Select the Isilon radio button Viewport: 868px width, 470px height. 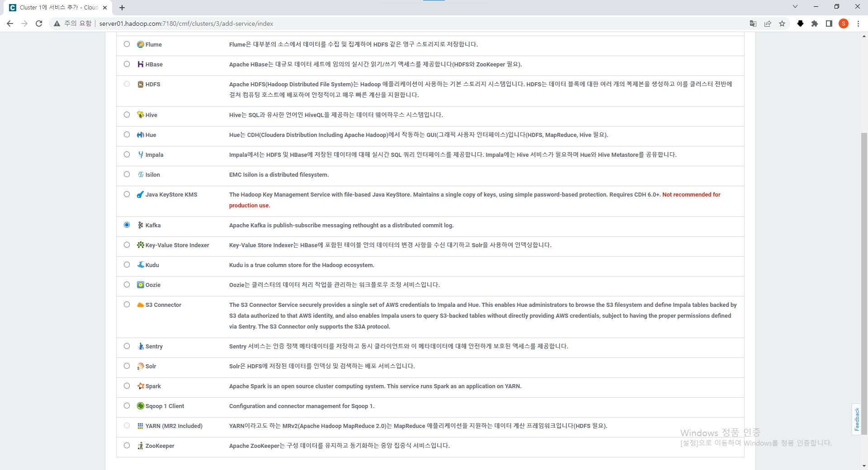click(x=127, y=174)
